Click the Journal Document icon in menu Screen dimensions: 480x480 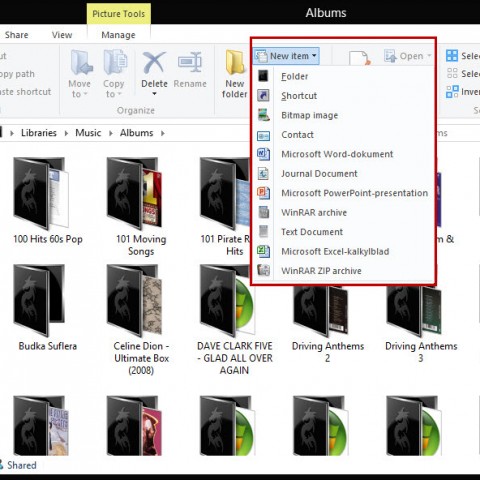pos(263,173)
